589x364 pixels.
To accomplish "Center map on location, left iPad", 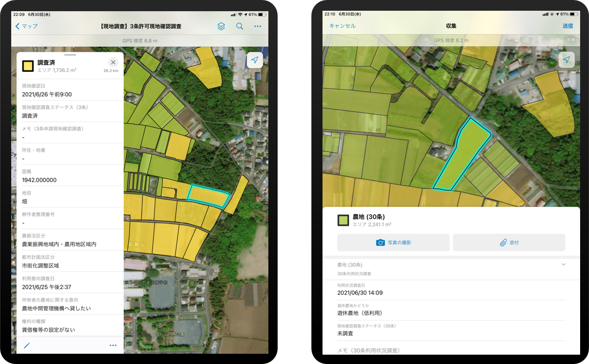I will (x=255, y=60).
